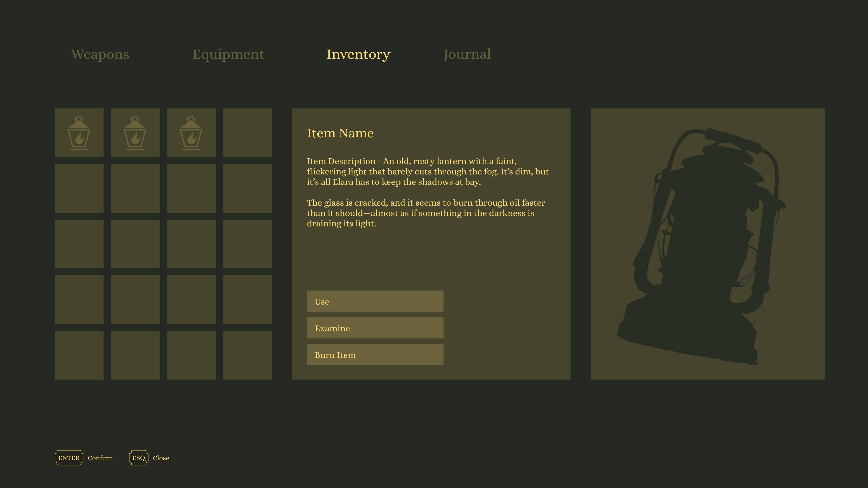This screenshot has width=868, height=488.
Task: Select bottom-left empty inventory slot
Action: coord(79,355)
